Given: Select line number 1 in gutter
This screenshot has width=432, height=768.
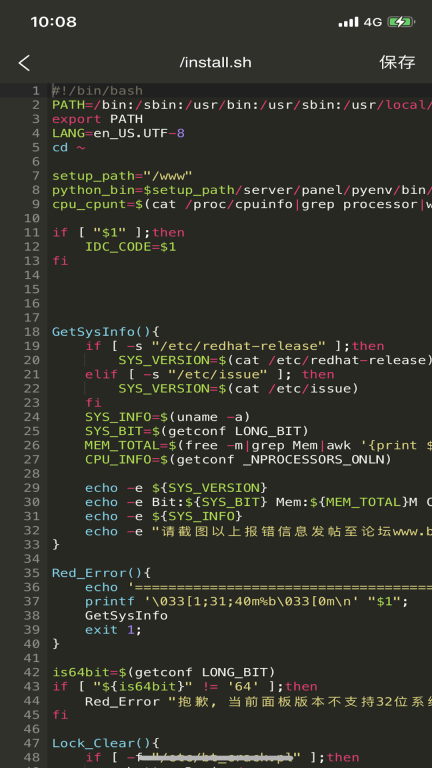Looking at the screenshot, I should [x=36, y=91].
